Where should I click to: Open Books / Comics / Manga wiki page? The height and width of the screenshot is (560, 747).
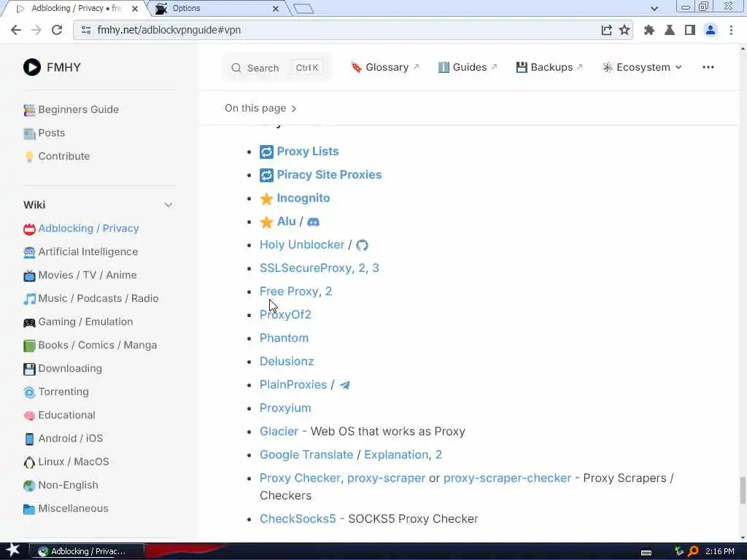pos(90,345)
